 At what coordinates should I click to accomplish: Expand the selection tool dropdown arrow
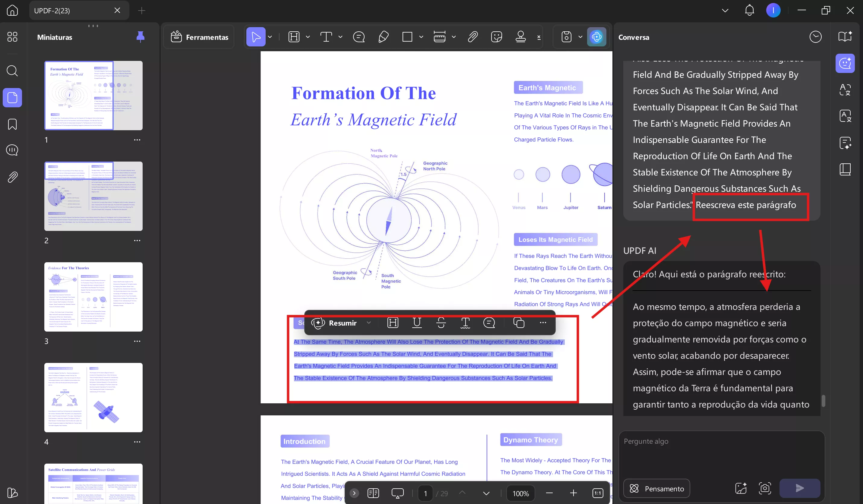tap(270, 37)
